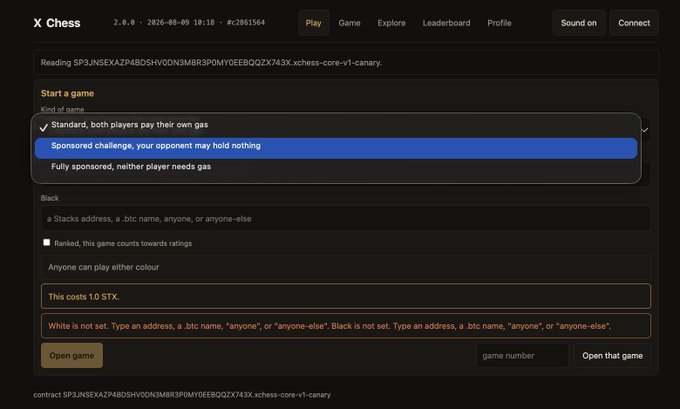680x409 pixels.
Task: Click the X Chess logo title
Action: (x=57, y=23)
